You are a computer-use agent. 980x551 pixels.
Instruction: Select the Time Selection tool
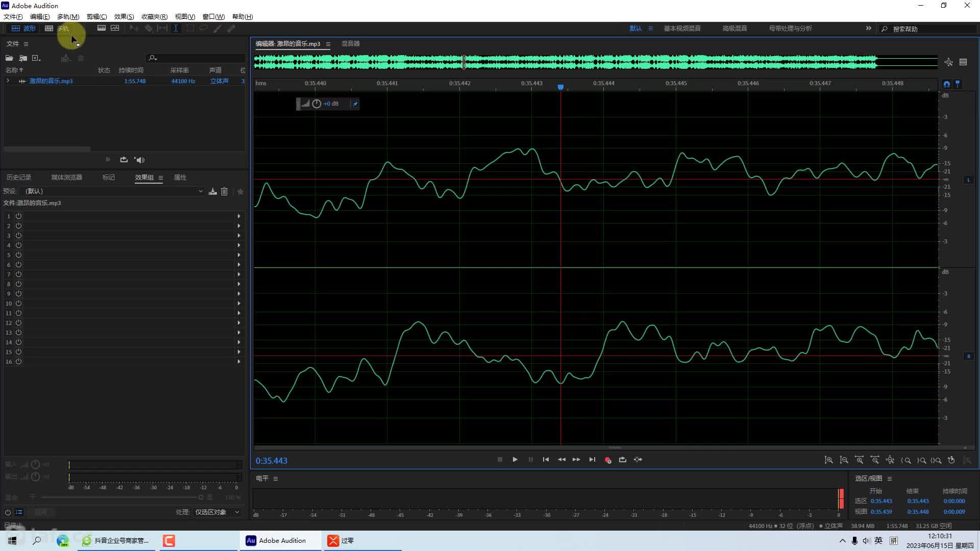coord(176,29)
